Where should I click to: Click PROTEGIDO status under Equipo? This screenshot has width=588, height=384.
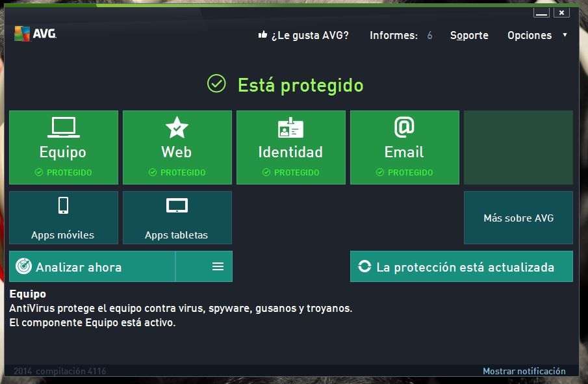(64, 172)
